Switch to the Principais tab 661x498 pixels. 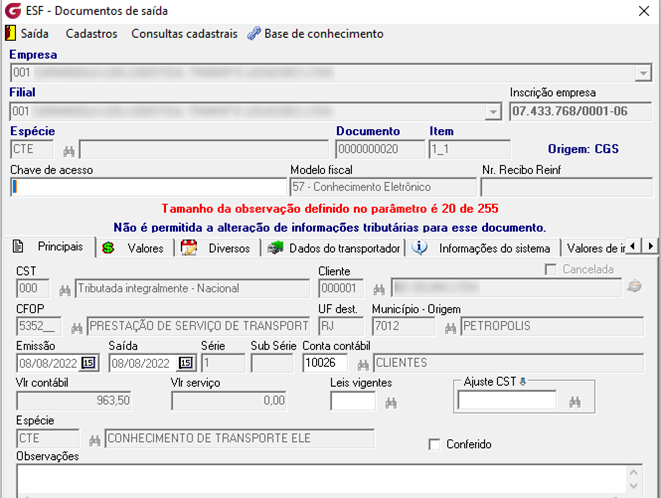click(60, 247)
